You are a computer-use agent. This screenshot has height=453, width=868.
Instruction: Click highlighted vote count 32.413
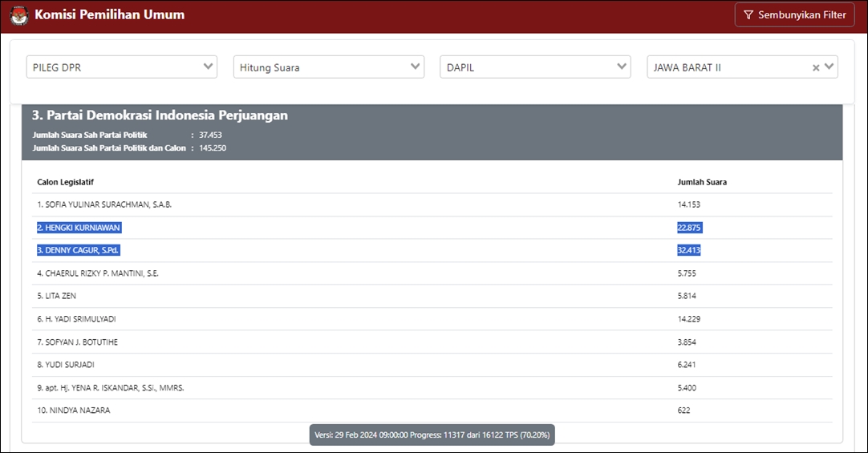point(688,250)
